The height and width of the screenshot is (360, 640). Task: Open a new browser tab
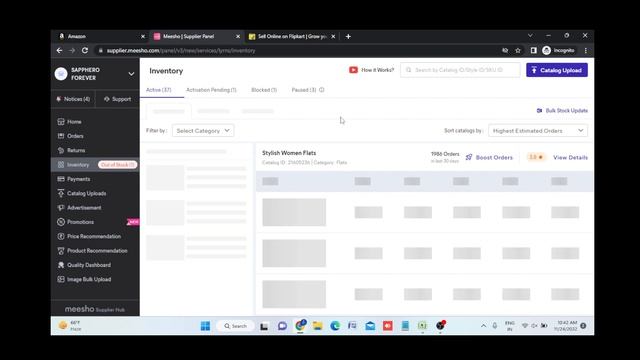[348, 36]
